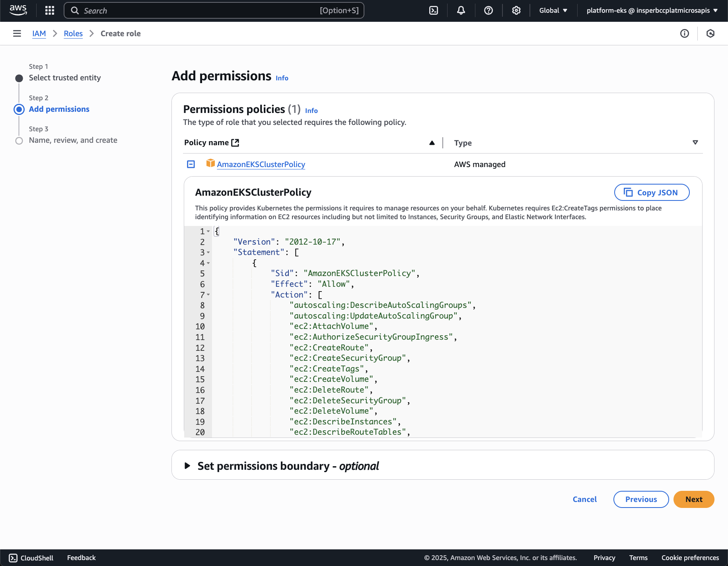Open the help question mark menu
728x566 pixels.
489,11
